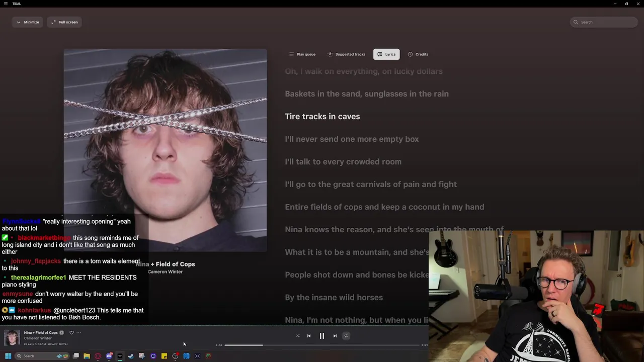Open the purple circle app in taskbar
The image size is (644, 362).
click(x=153, y=356)
